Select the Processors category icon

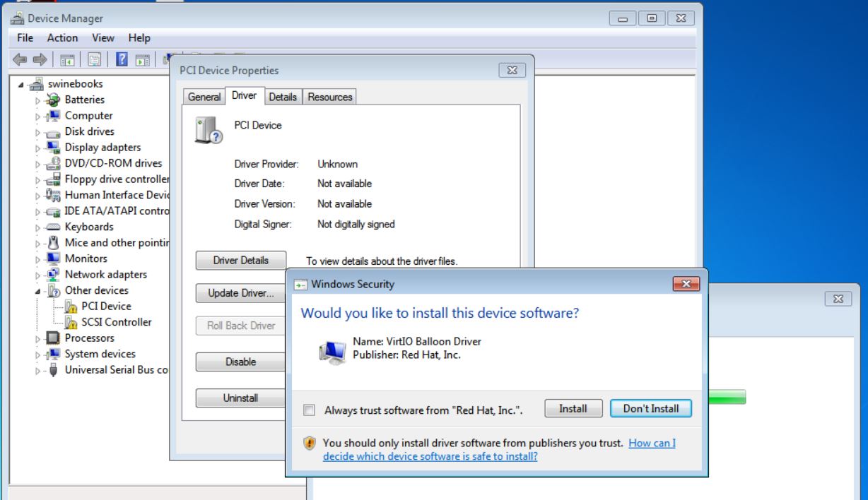(53, 338)
